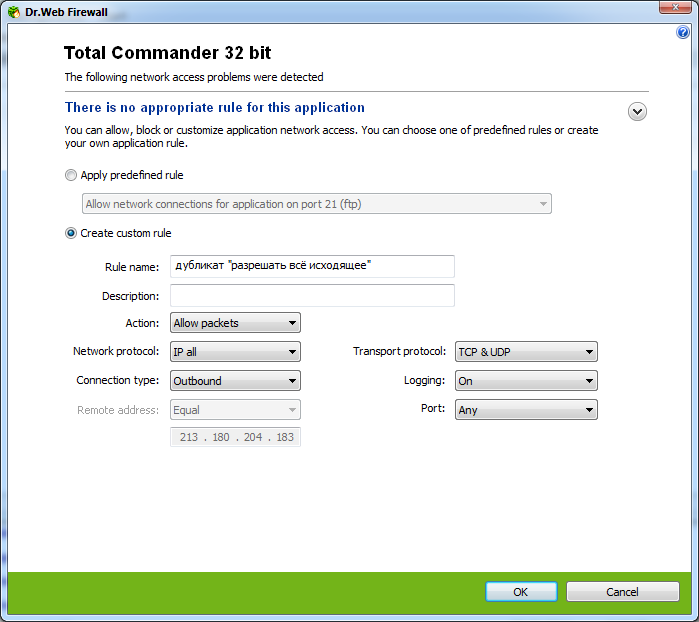Click the 'Rule name:' label
699x622 pixels.
132,267
